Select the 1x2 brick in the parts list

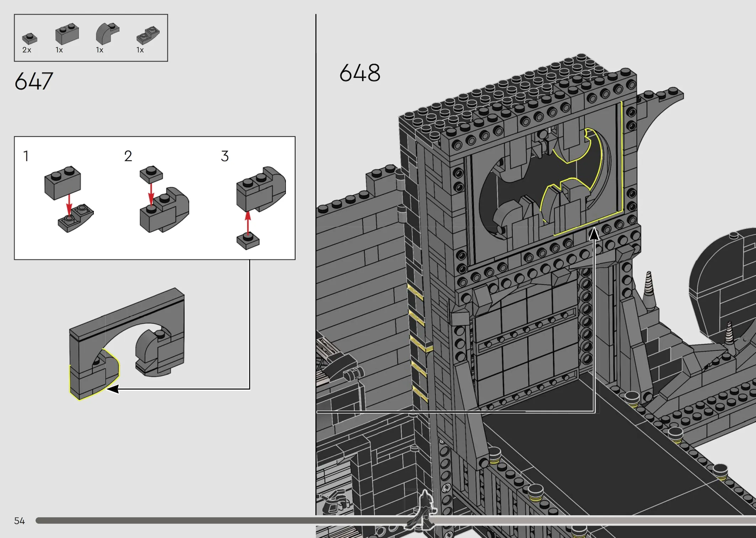pyautogui.click(x=67, y=34)
